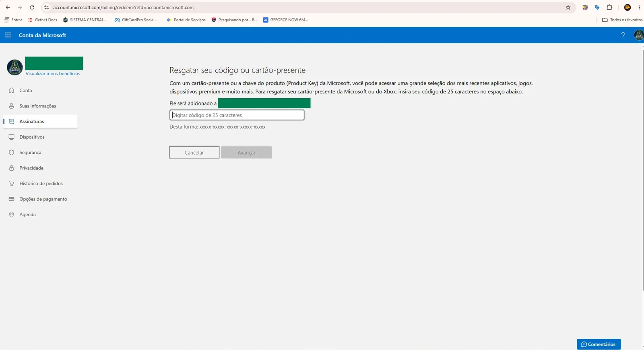Open the Conta sidebar item

tap(40, 90)
